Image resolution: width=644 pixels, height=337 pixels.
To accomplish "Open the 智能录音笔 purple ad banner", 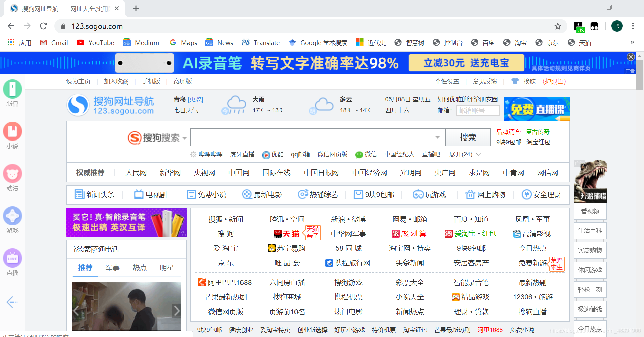I will 126,222.
